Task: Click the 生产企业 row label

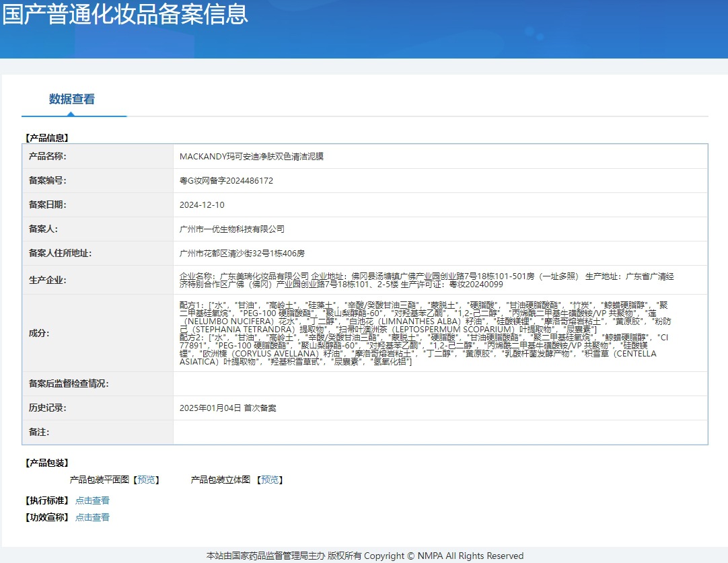Action: tap(47, 280)
